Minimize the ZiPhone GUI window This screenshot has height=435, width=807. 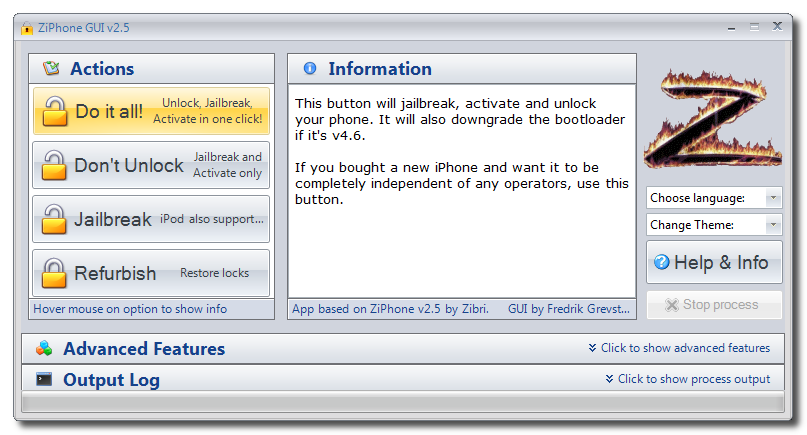pos(731,28)
